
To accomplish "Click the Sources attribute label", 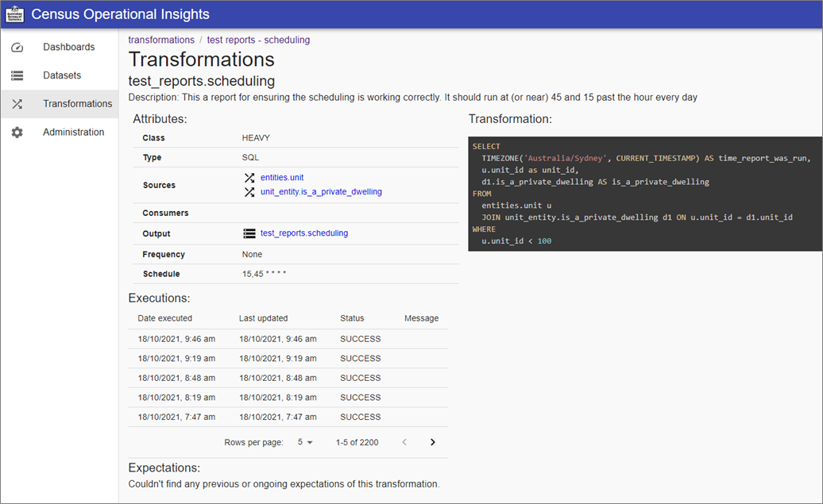I will 159,185.
